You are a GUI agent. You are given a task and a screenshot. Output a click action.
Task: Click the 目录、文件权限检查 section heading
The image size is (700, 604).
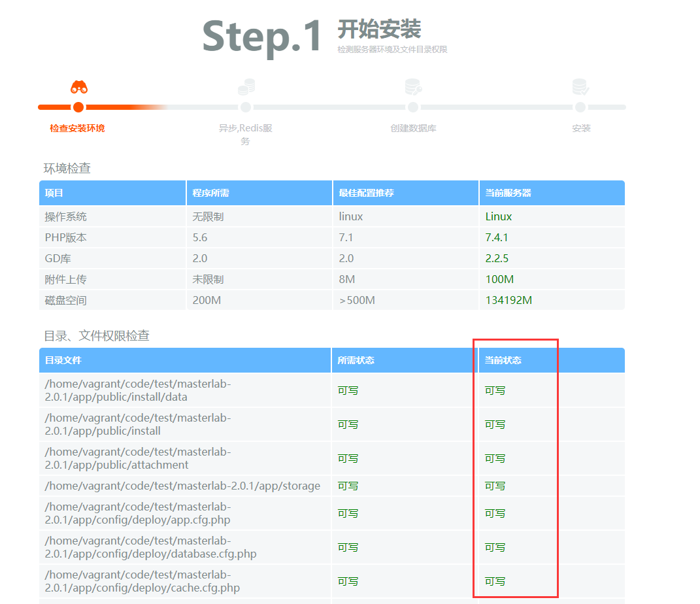tap(97, 335)
